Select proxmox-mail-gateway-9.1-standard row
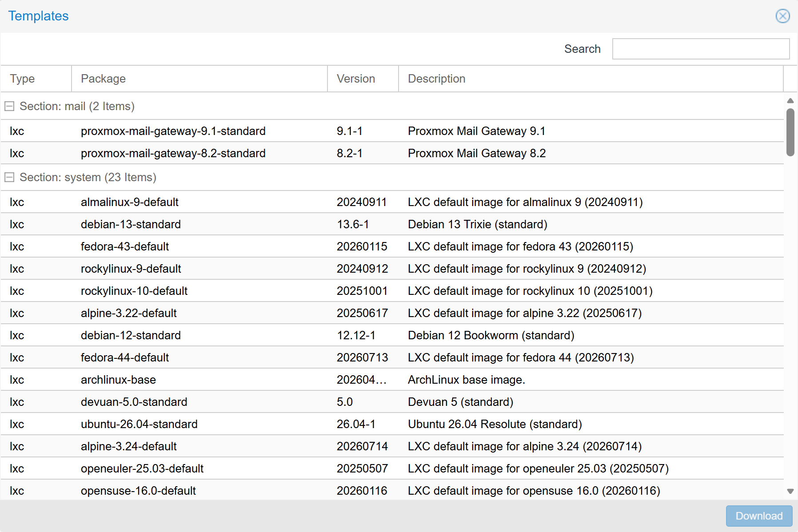The image size is (798, 532). coord(392,131)
